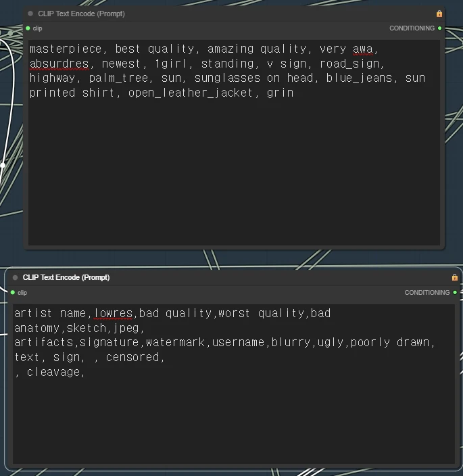This screenshot has width=463, height=476.
Task: Click the '1girl' tag in the upper prompt
Action: [170, 64]
